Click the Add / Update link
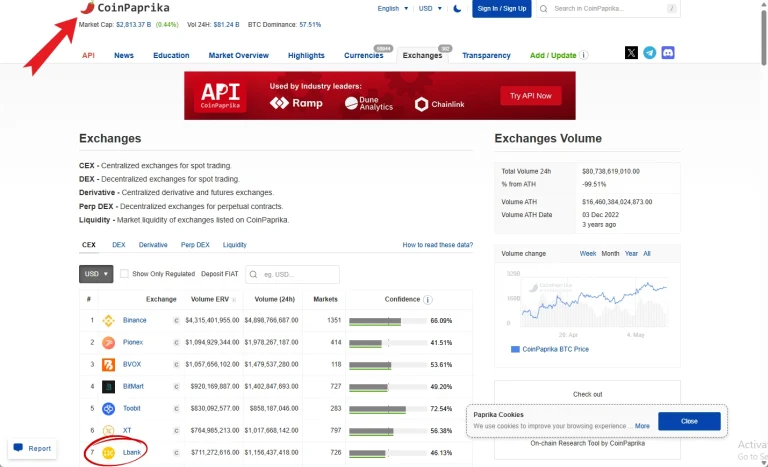The height and width of the screenshot is (467, 768). 553,55
